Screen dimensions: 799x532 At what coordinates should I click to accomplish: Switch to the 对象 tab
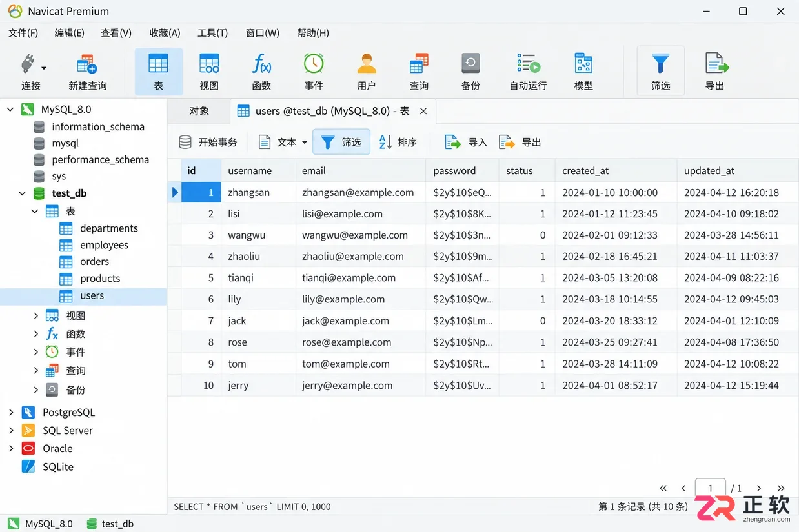pos(199,111)
